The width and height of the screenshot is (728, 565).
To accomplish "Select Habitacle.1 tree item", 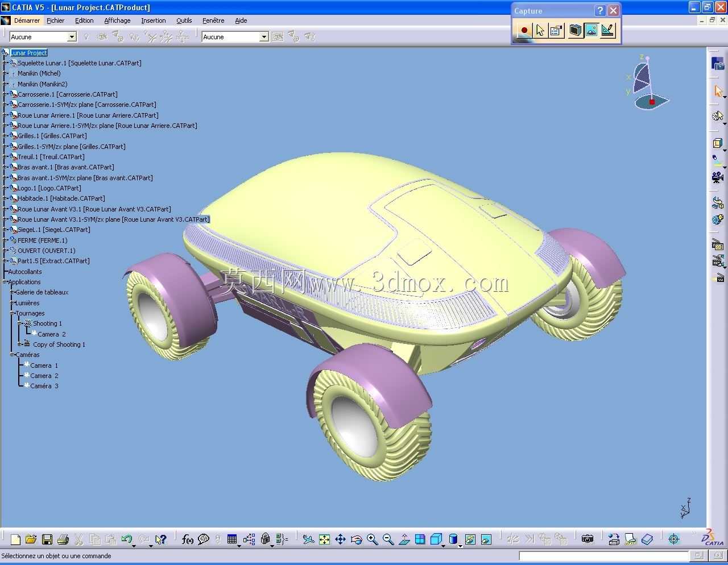I will coord(61,198).
